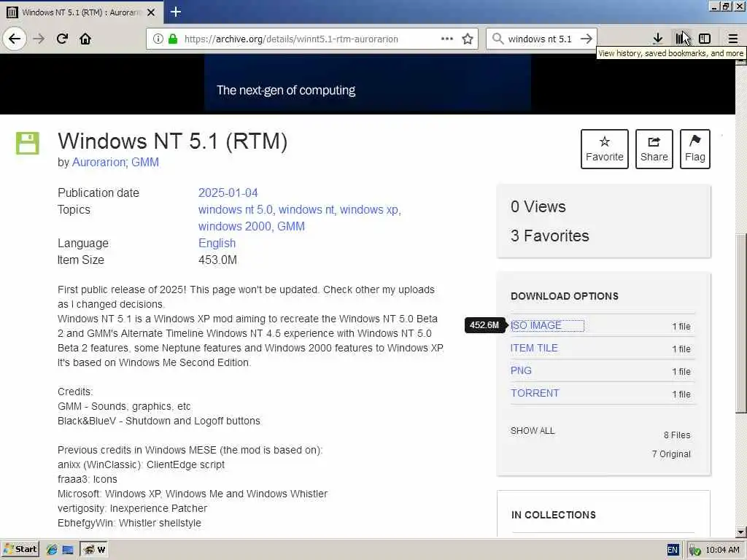
Task: Toggle the browser sidebar
Action: (705, 39)
